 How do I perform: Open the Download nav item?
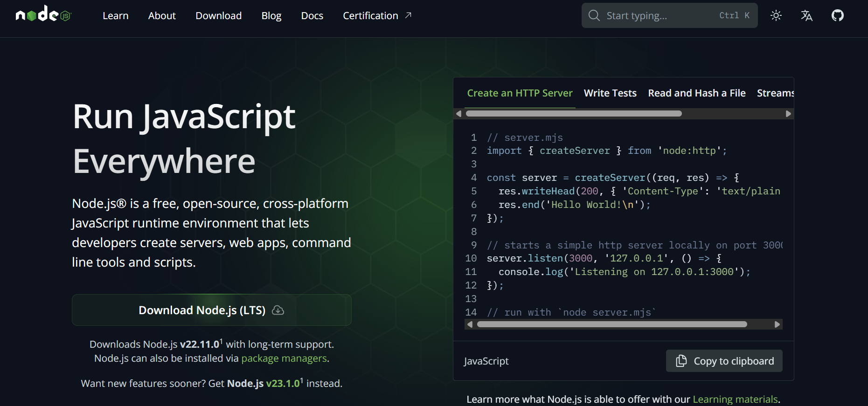(x=219, y=16)
